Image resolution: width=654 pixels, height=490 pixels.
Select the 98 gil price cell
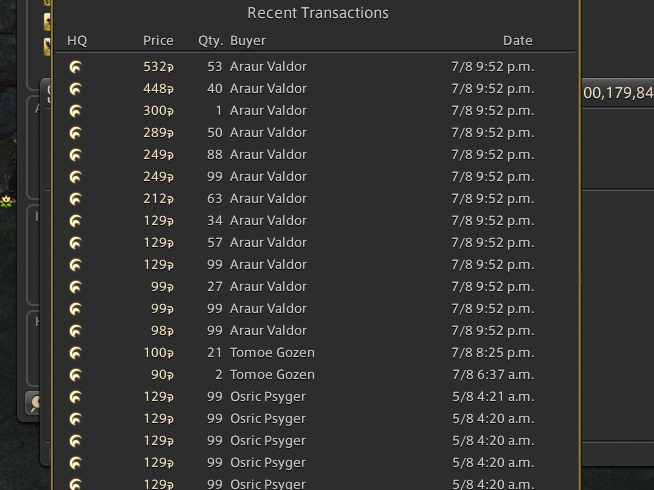[162, 331]
